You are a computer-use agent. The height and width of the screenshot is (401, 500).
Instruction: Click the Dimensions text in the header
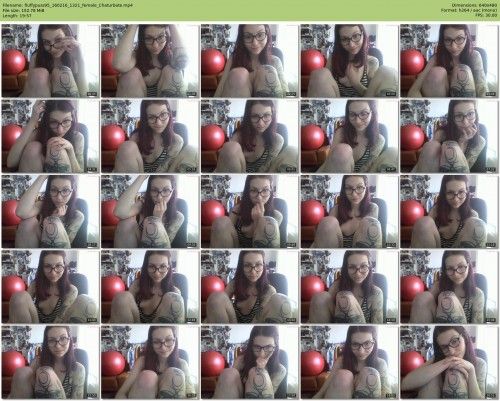[475, 5]
